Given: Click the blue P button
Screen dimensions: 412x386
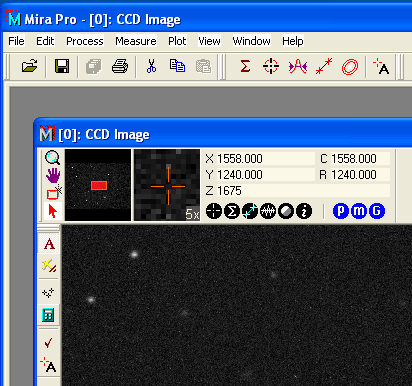Looking at the screenshot, I should (341, 211).
